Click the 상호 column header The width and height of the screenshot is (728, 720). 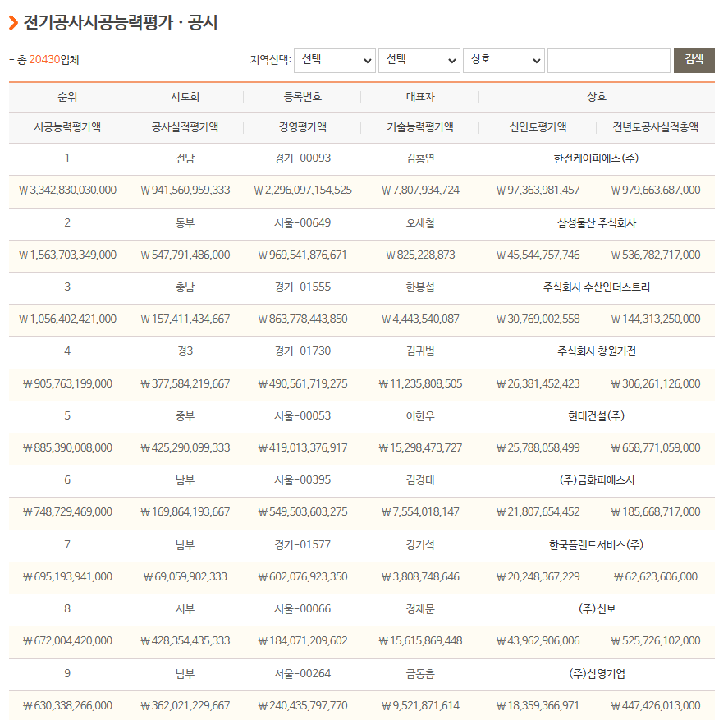point(596,97)
